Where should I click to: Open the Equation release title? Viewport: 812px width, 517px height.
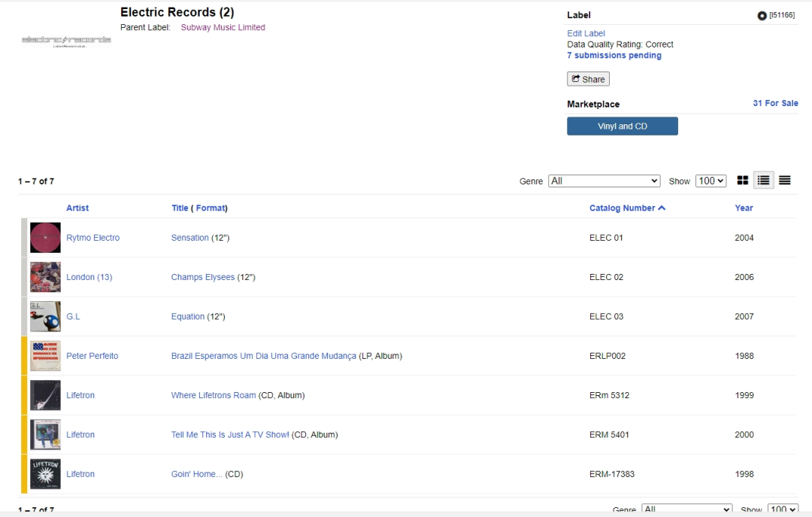pos(187,316)
